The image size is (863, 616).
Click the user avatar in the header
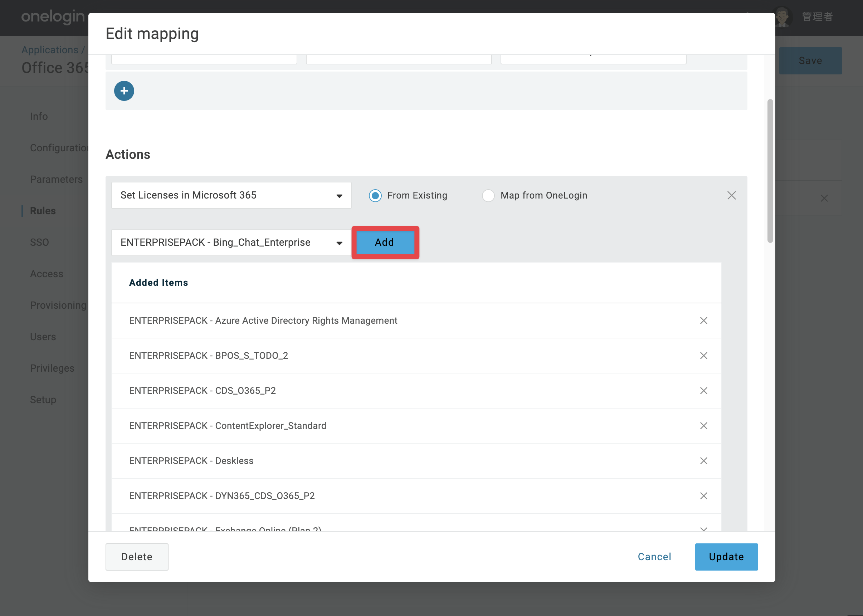(782, 17)
